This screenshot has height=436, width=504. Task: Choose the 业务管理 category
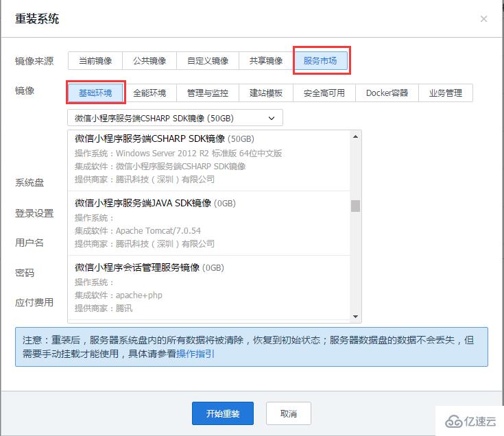[x=446, y=93]
